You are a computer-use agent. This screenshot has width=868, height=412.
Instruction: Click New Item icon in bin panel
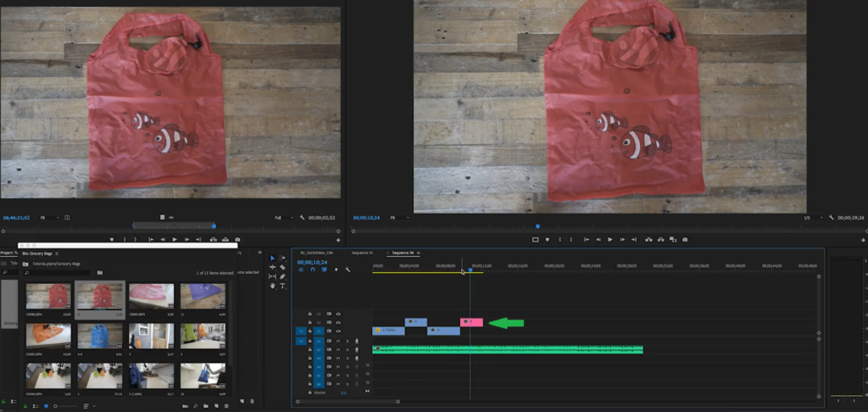216,406
